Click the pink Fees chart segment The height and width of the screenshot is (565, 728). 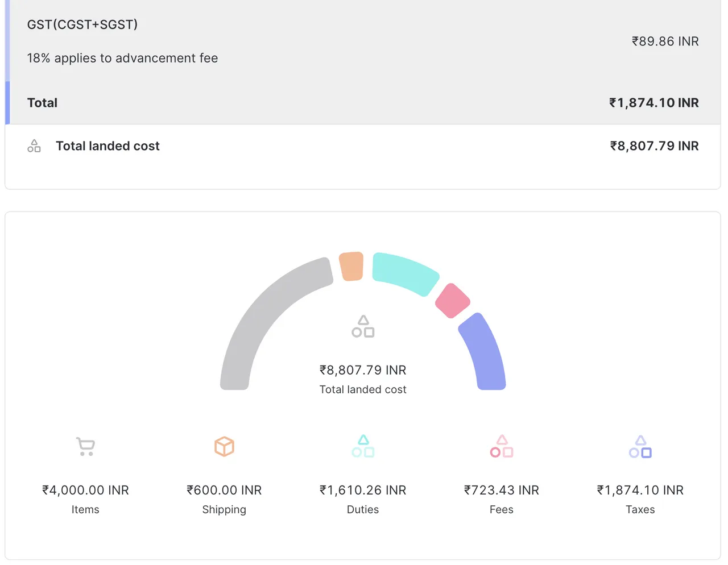click(x=452, y=301)
